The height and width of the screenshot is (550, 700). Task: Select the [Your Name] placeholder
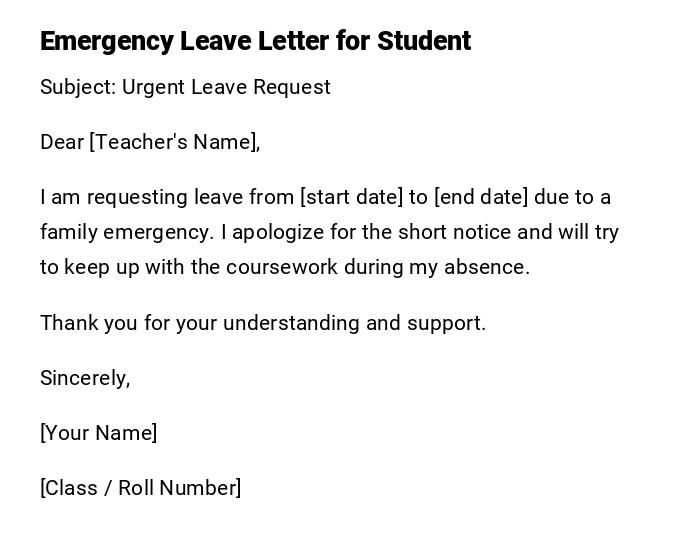pos(98,433)
